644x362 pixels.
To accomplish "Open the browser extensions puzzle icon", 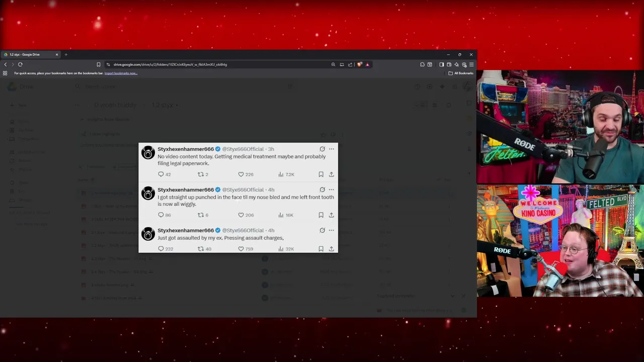I will [x=422, y=64].
